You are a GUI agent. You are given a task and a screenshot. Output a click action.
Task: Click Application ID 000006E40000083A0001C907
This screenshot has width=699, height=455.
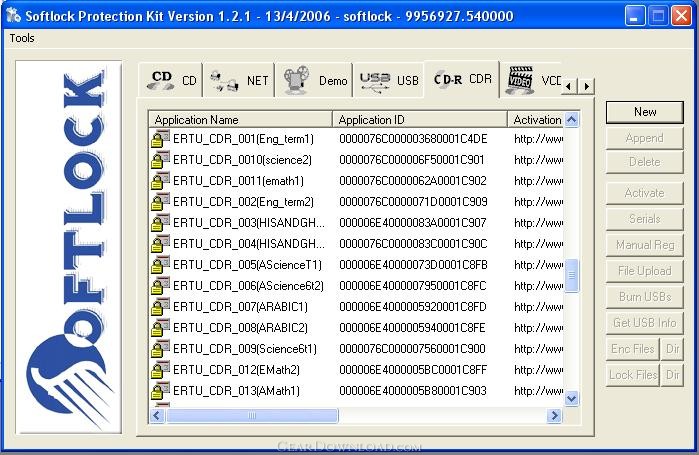pos(413,223)
